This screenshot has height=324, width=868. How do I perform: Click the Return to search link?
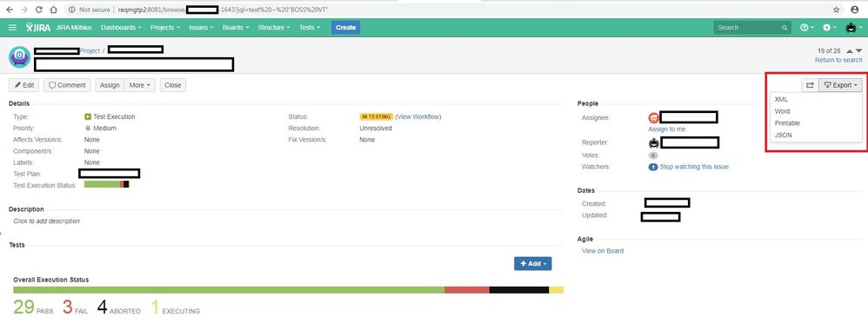coord(838,60)
